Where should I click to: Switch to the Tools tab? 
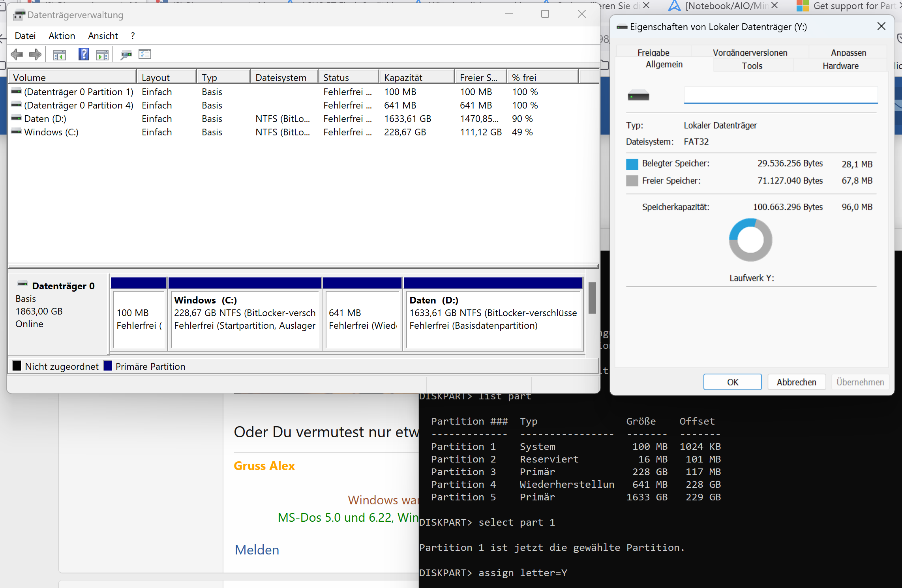752,66
